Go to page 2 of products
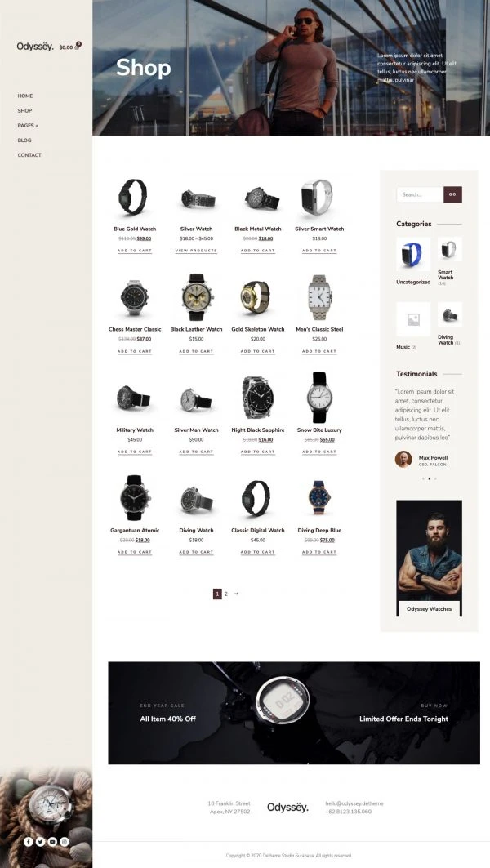The width and height of the screenshot is (490, 868). tap(226, 594)
